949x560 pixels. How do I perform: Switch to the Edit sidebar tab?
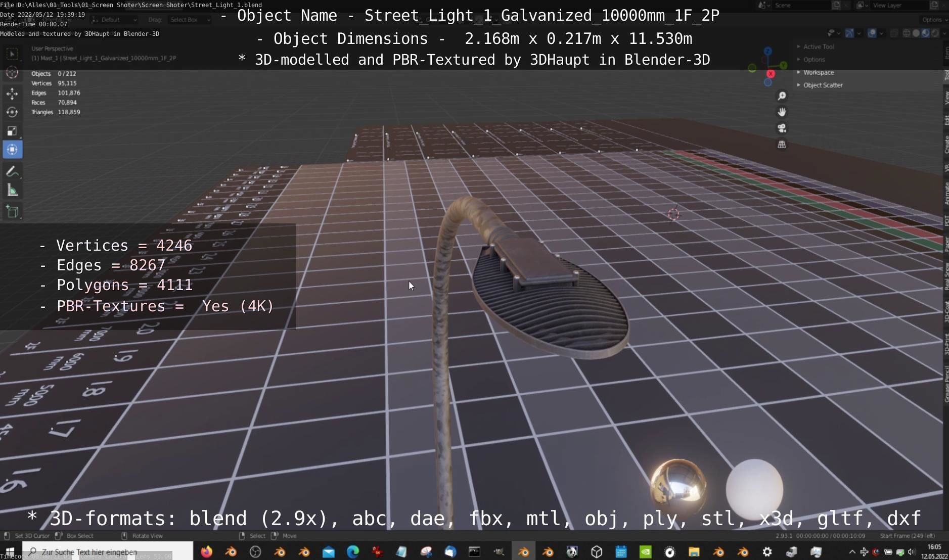(x=945, y=120)
